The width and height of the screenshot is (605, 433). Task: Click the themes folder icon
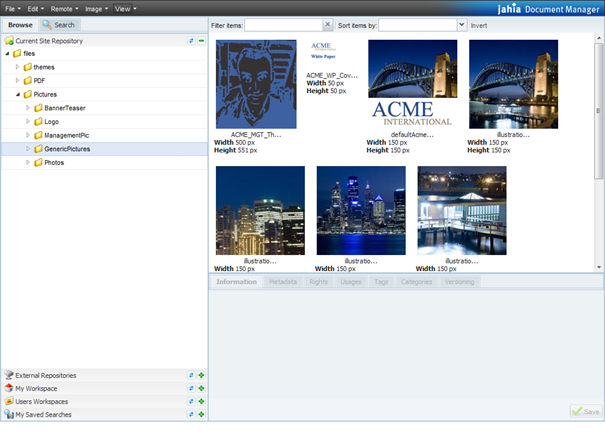tap(27, 67)
